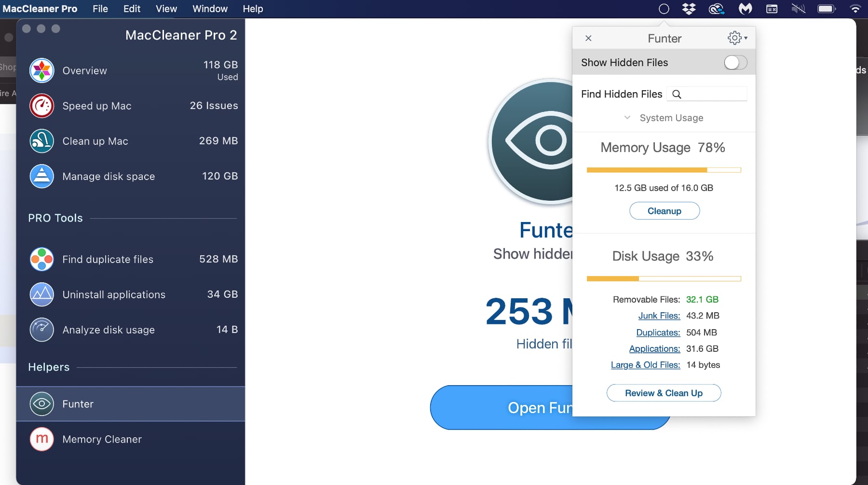Click the Cleanup button under Memory Usage
This screenshot has height=485, width=868.
click(x=664, y=211)
